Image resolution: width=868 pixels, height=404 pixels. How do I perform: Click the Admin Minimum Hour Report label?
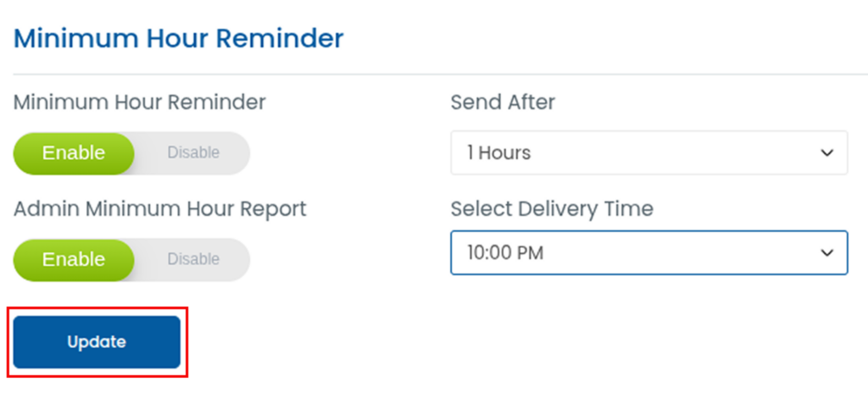(x=160, y=208)
